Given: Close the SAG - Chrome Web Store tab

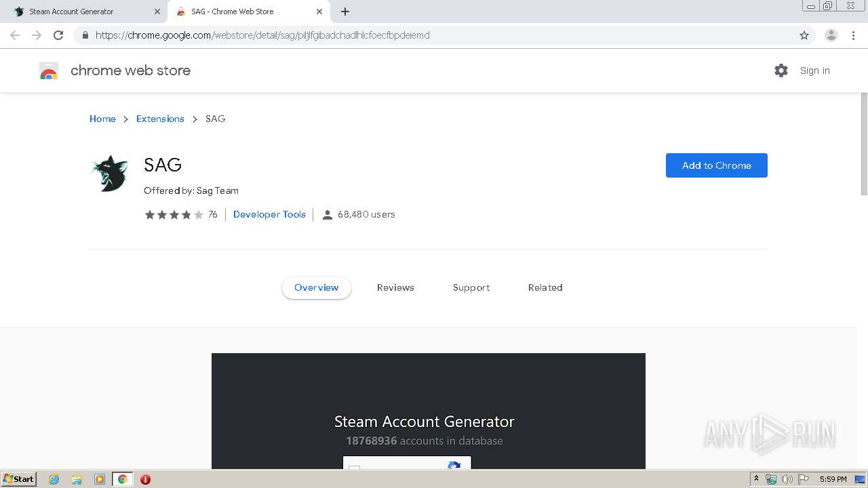Looking at the screenshot, I should click(x=319, y=12).
